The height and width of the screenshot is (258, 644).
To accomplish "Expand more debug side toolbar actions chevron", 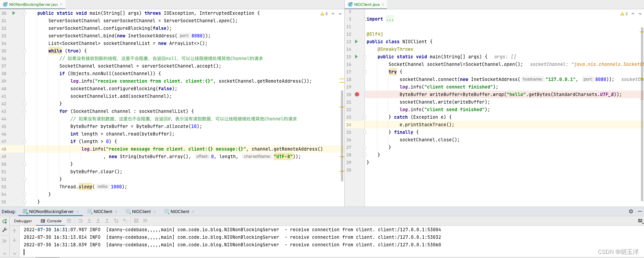I will [x=4, y=254].
